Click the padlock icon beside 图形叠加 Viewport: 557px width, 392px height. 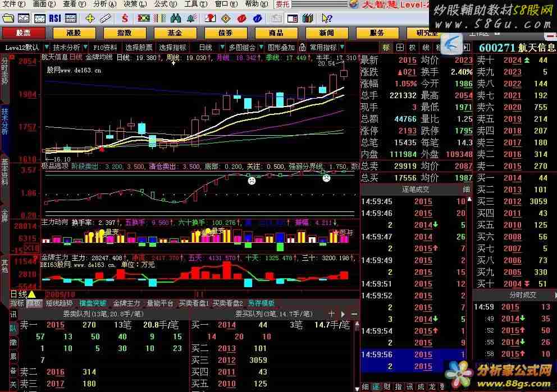302,47
